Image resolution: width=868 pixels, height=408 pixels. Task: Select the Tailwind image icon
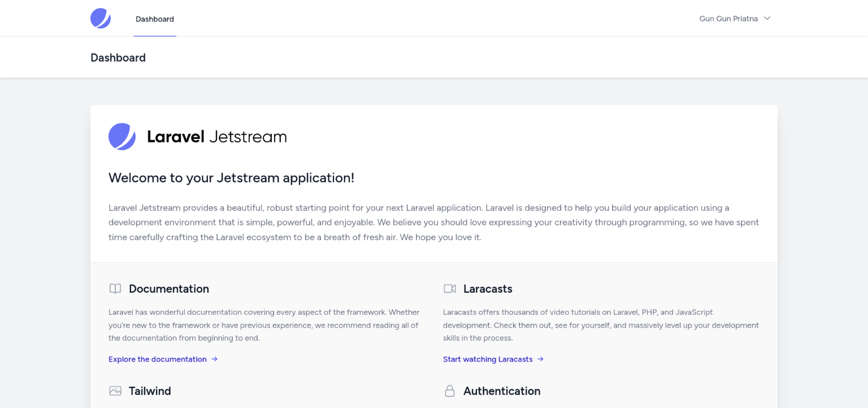tap(115, 390)
